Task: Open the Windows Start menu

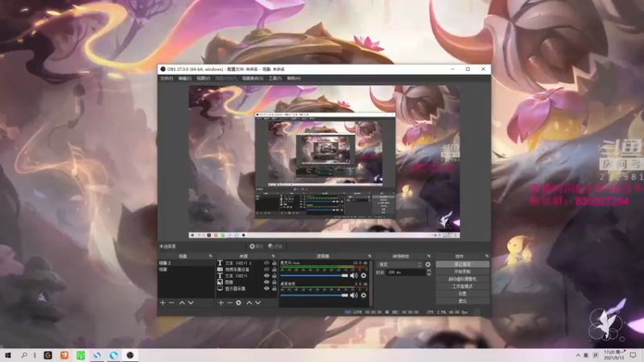Action: click(x=7, y=355)
